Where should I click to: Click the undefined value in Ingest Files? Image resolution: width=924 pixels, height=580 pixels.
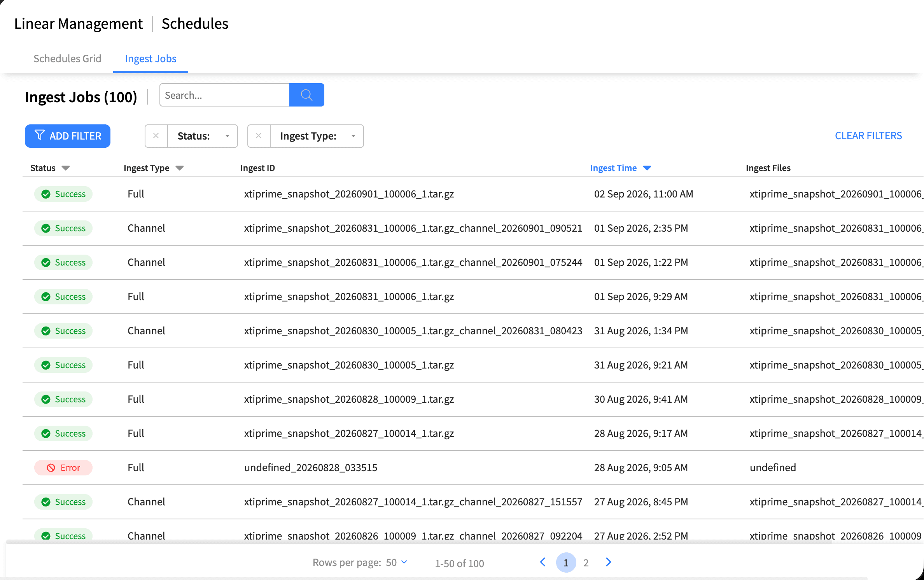pyautogui.click(x=773, y=468)
